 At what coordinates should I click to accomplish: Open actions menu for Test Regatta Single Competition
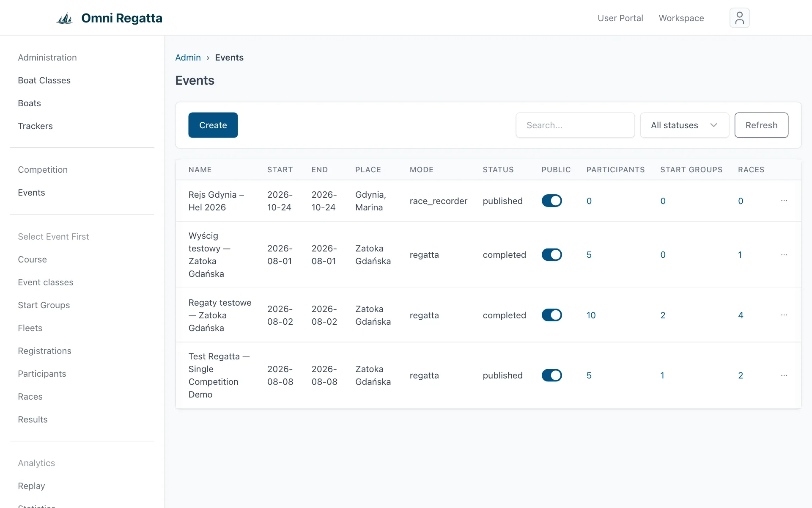coord(784,375)
